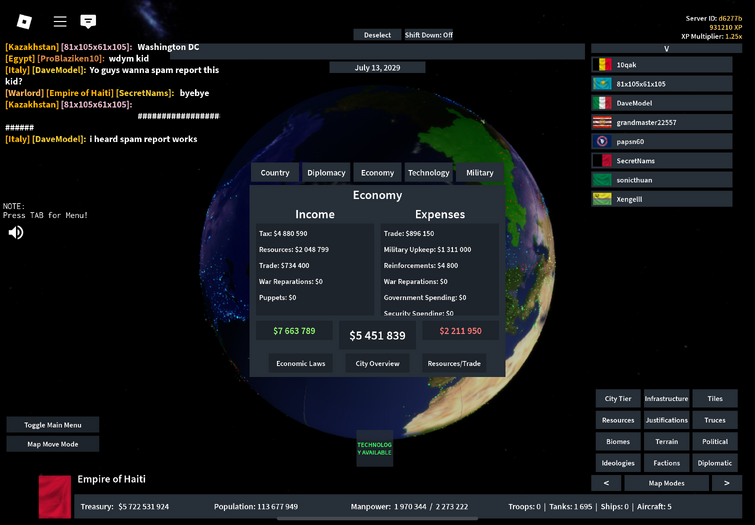The width and height of the screenshot is (755, 525).
Task: Select Diplomatic map mode
Action: (715, 463)
